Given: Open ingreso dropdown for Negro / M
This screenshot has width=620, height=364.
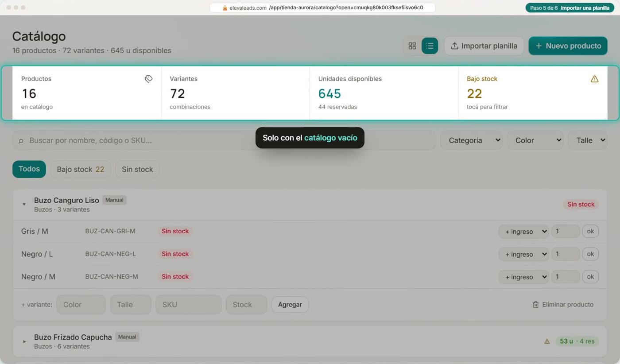Looking at the screenshot, I should (x=523, y=277).
